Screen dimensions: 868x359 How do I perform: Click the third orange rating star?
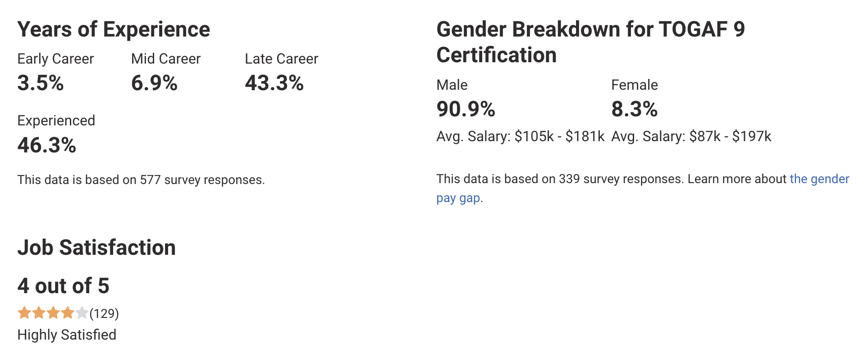point(53,313)
